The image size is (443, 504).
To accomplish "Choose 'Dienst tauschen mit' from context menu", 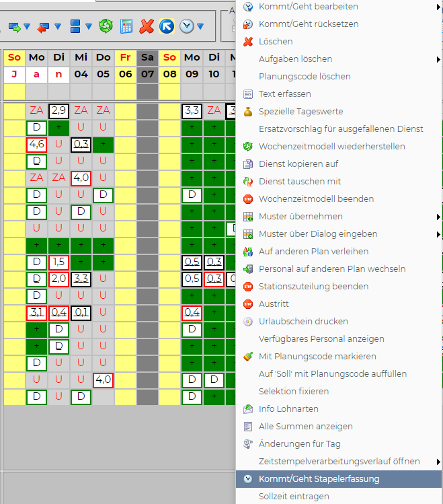I will point(300,182).
